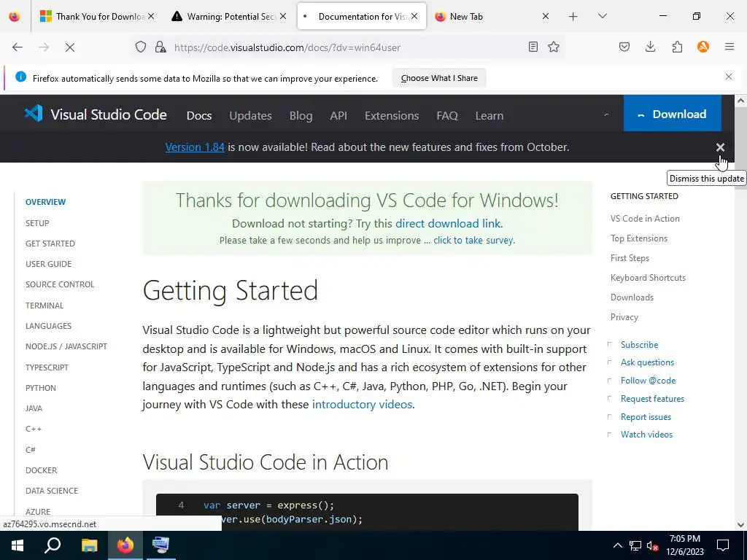Screen dimensions: 747x560
Task: Jump to Top Extensions section
Action: (x=639, y=238)
